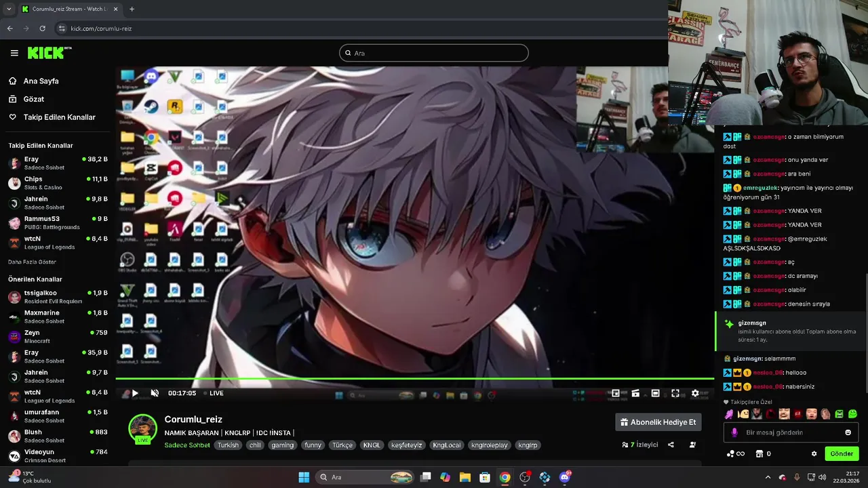Image resolution: width=868 pixels, height=488 pixels.
Task: Open the emoji picker in chat
Action: [848, 432]
